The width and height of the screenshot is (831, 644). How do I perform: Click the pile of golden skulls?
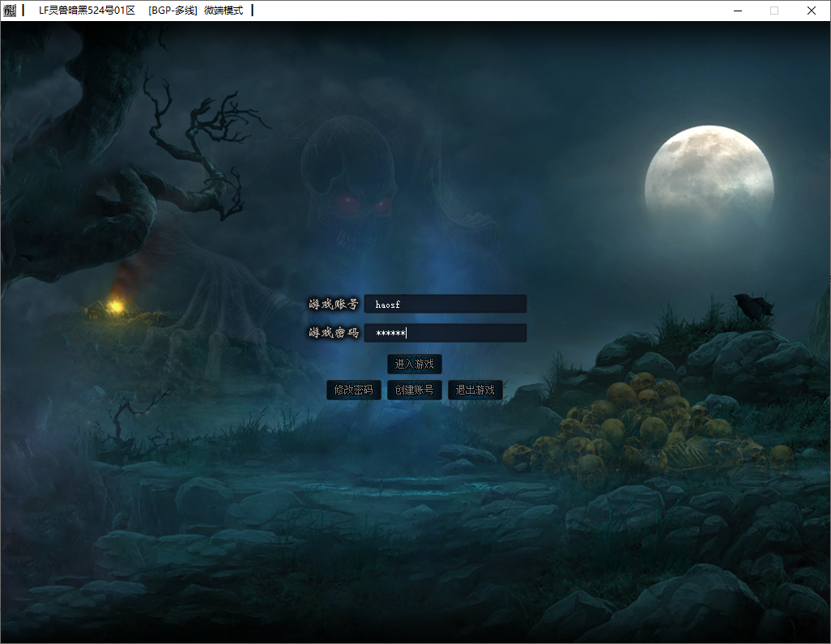[x=640, y=429]
